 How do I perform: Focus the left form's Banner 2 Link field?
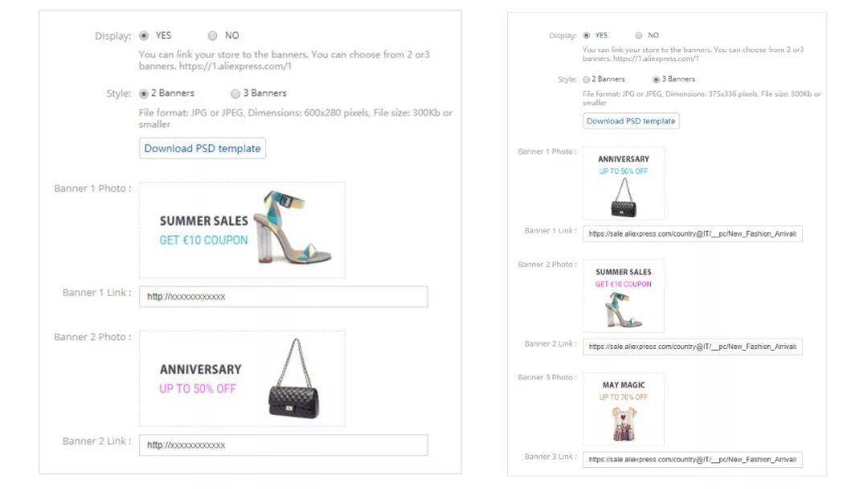[283, 446]
